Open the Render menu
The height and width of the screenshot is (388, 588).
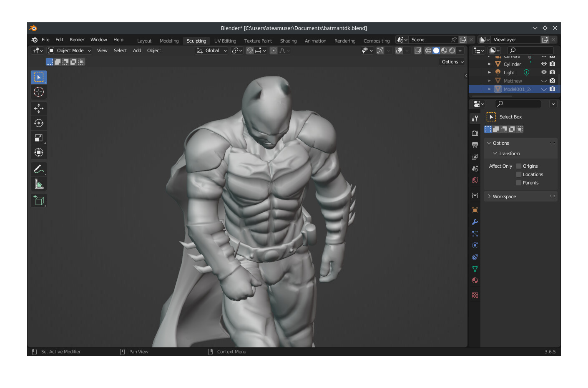click(x=77, y=40)
